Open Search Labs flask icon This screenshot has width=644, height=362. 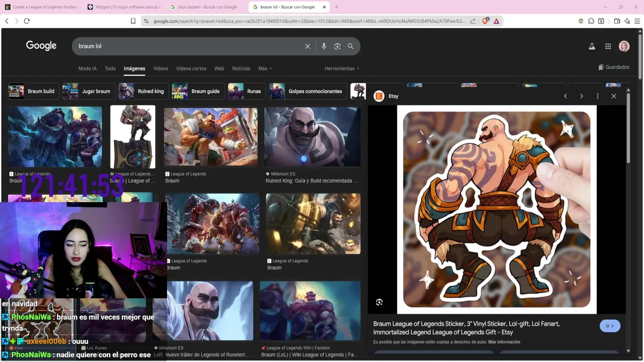tap(592, 46)
